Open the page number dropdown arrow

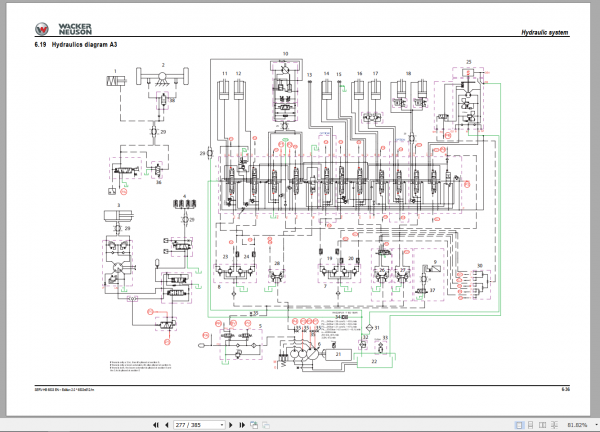click(222, 425)
